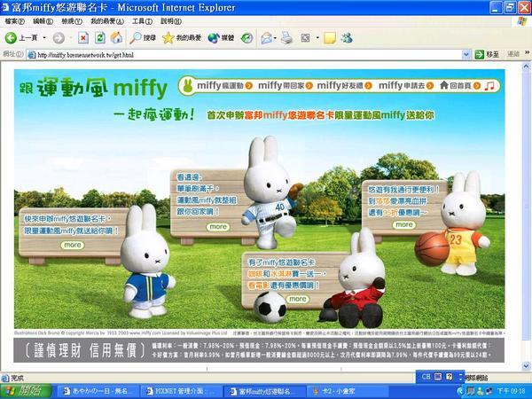Image resolution: width=532 pixels, height=399 pixels.
Task: Click the grey Forward arrow button
Action: (x=59, y=37)
